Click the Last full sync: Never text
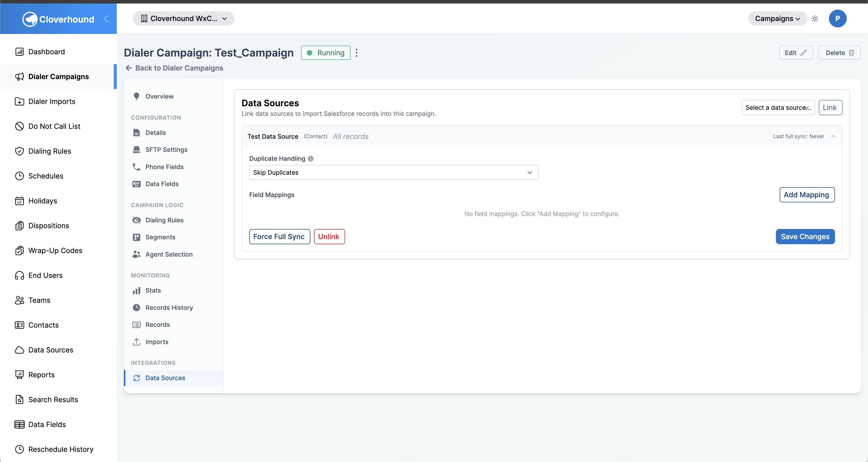Viewport: 868px width, 462px height. coord(799,136)
